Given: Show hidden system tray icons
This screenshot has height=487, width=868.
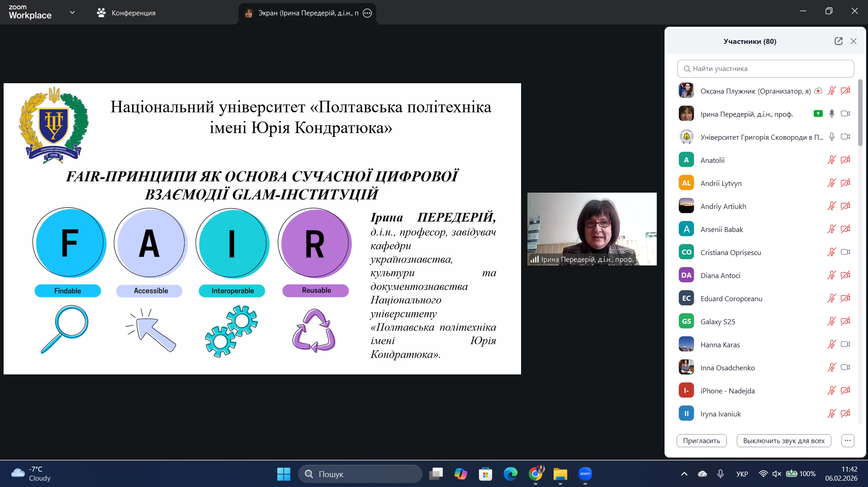Looking at the screenshot, I should coord(684,474).
